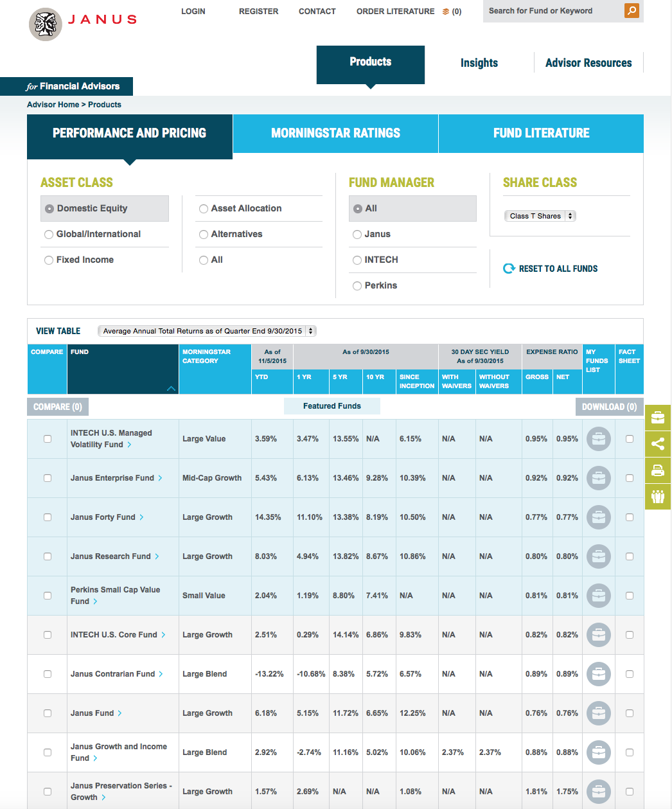Click the DOWNLOAD (0) button

point(610,407)
